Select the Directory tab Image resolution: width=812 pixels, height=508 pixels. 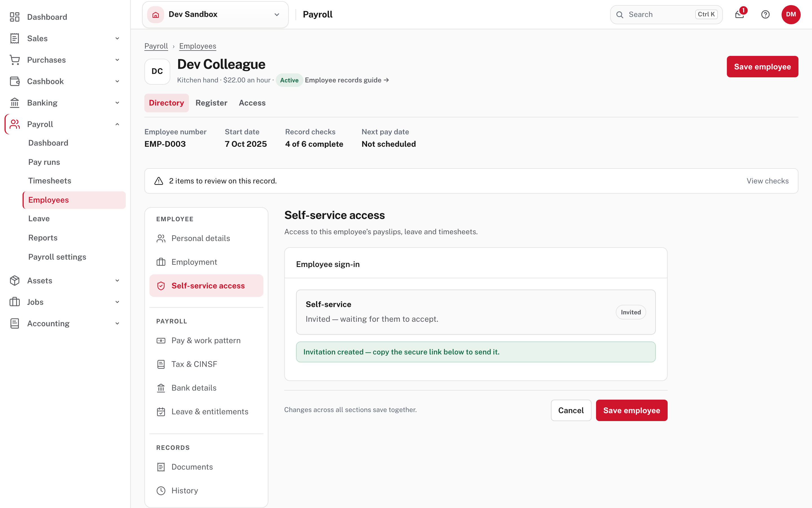[166, 103]
